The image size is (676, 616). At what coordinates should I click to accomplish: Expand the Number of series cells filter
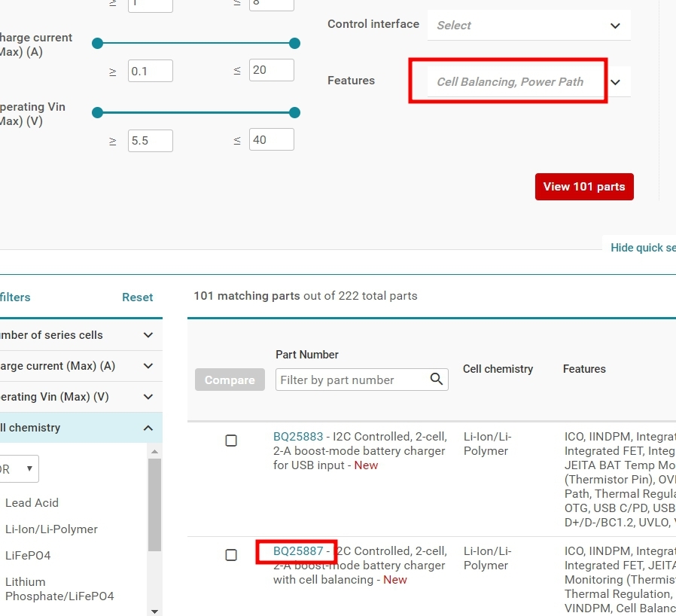pos(81,335)
